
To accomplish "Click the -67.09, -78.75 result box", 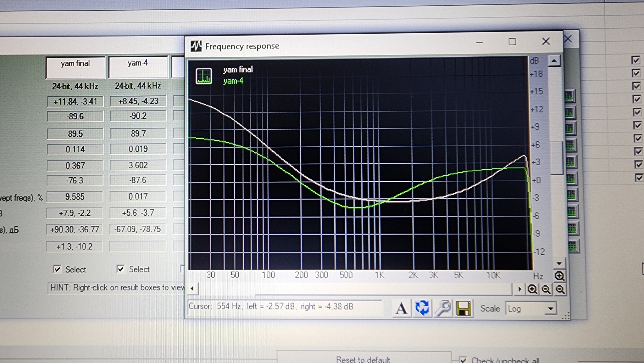I will [138, 229].
